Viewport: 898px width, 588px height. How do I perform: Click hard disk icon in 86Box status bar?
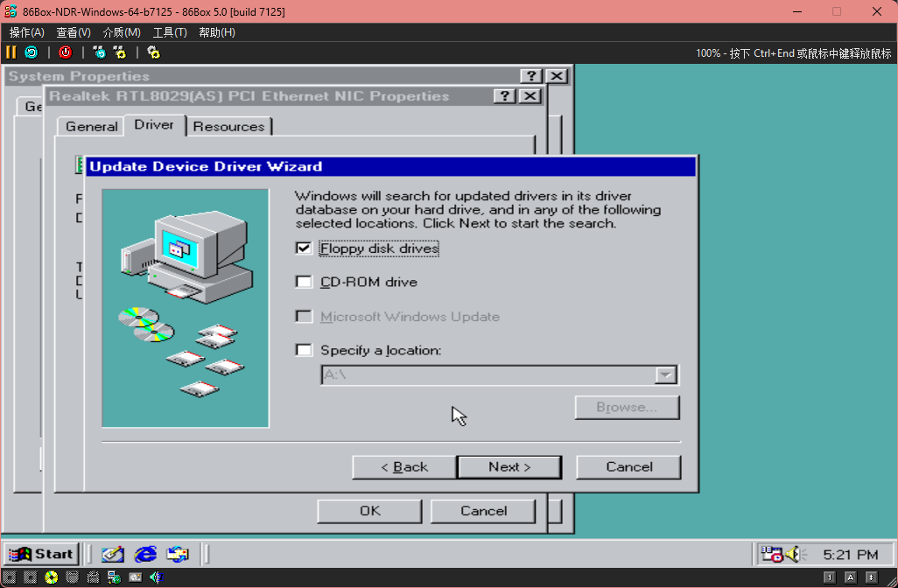click(x=72, y=577)
